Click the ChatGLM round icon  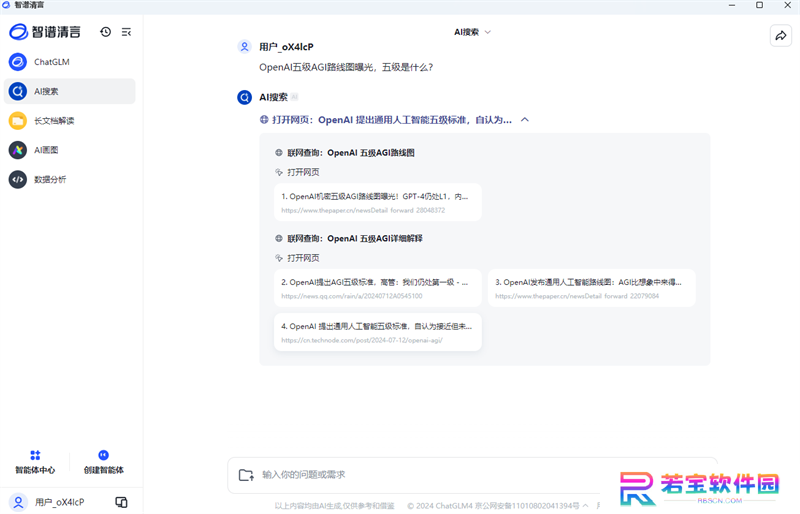[18, 62]
